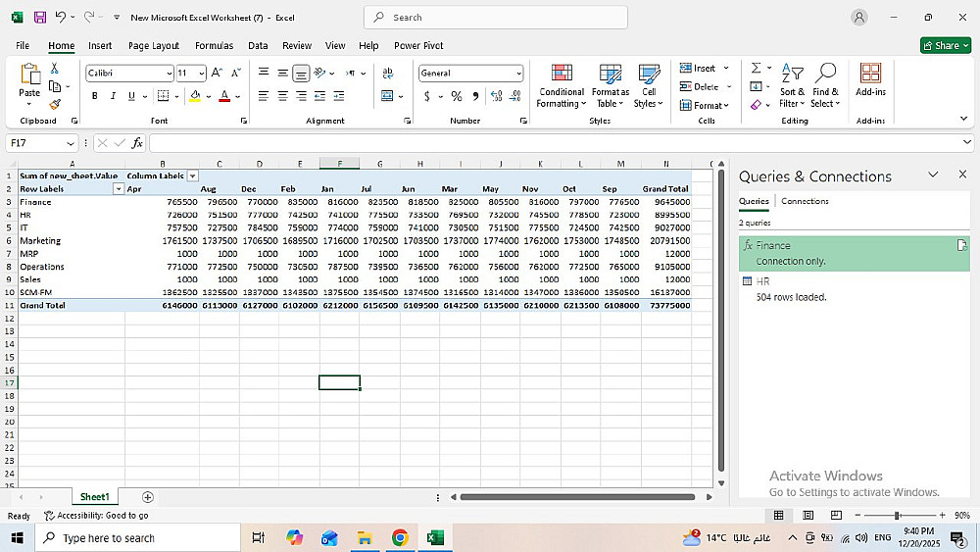Expand the Row Labels filter dropdown
Image resolution: width=980 pixels, height=552 pixels.
point(119,189)
